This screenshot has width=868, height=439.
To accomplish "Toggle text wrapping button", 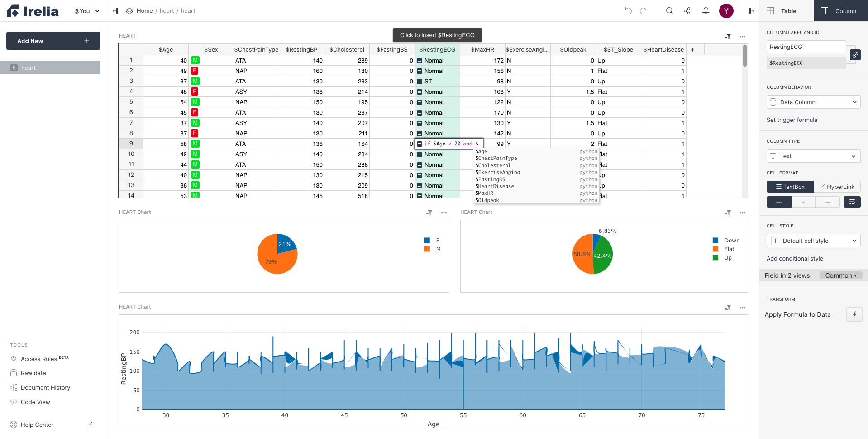I will (x=852, y=202).
